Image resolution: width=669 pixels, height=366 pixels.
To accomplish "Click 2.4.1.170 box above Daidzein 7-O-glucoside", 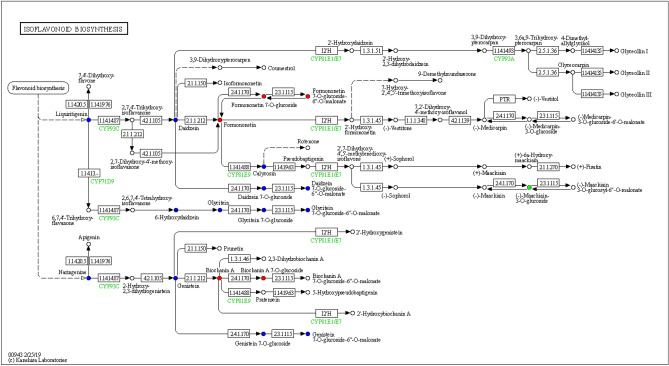I will (239, 188).
